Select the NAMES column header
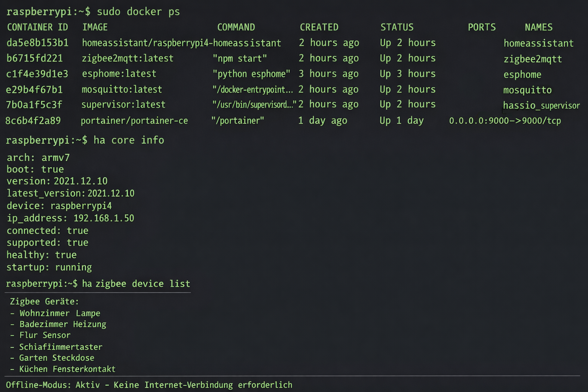The width and height of the screenshot is (588, 392). pos(539,27)
